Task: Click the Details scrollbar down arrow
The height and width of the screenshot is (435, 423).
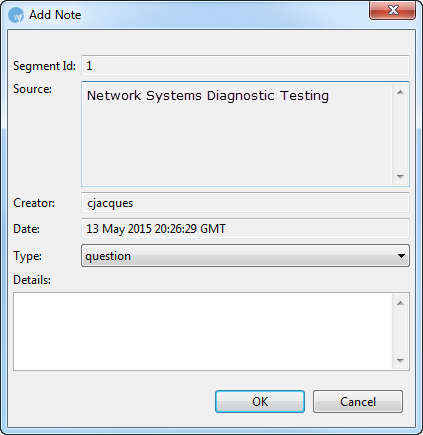Action: click(401, 361)
